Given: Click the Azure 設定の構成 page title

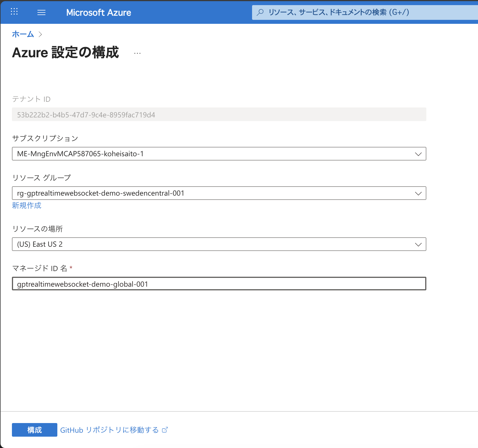Looking at the screenshot, I should (x=66, y=52).
